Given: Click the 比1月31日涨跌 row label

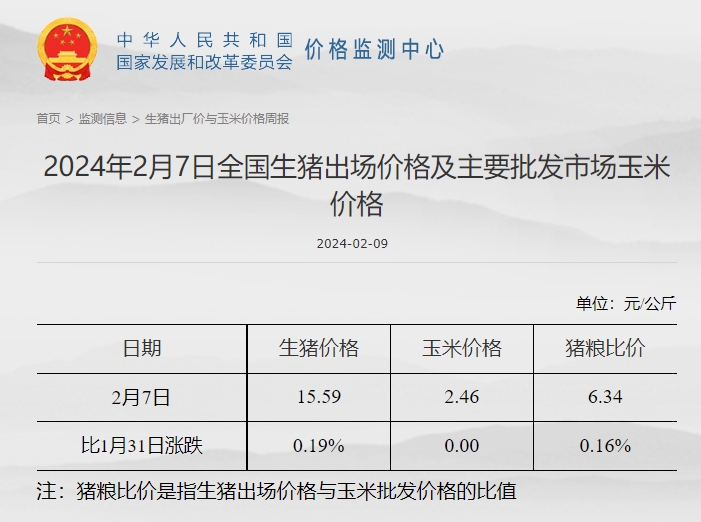Looking at the screenshot, I should [142, 446].
